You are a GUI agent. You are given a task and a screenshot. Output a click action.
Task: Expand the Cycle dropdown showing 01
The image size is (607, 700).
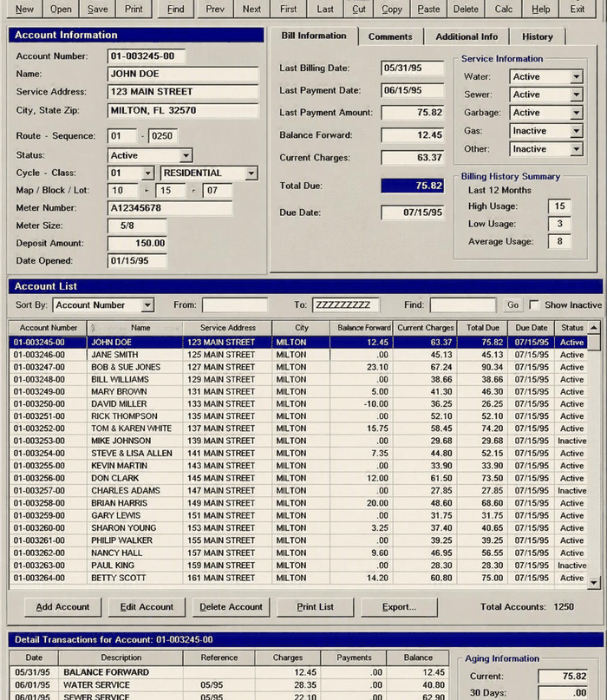147,173
